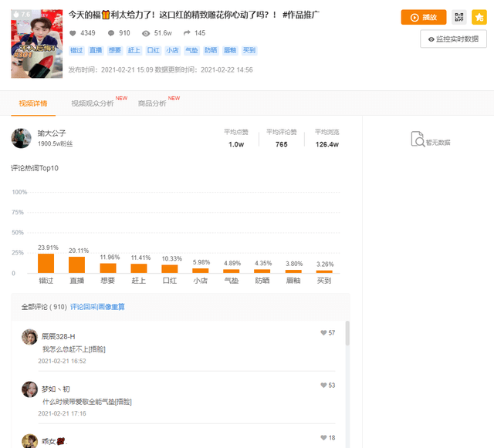The height and width of the screenshot is (448, 494).
Task: Switch to 视频观众分析 tab
Action: click(x=93, y=103)
